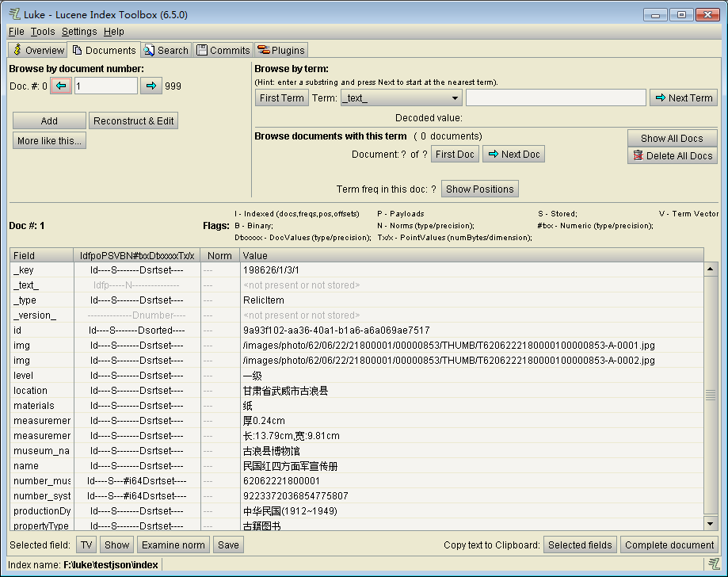The height and width of the screenshot is (577, 728).
Task: Select the Documents tab
Action: (104, 50)
